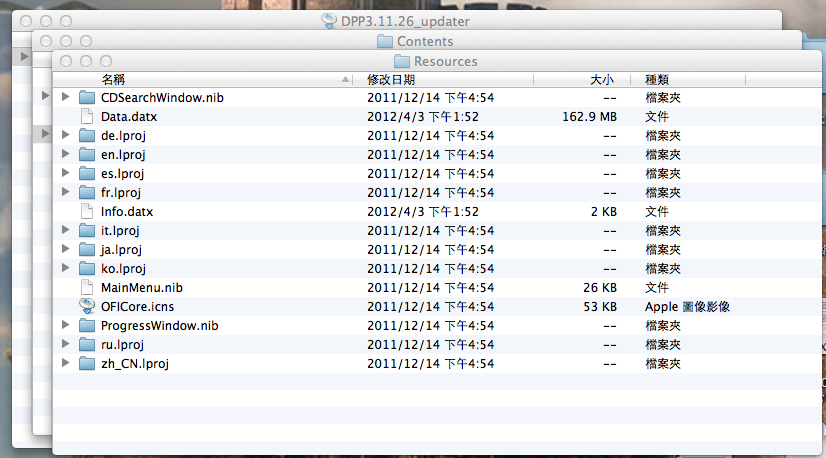Click the CDSearchWindow.nib folder icon

click(x=87, y=98)
